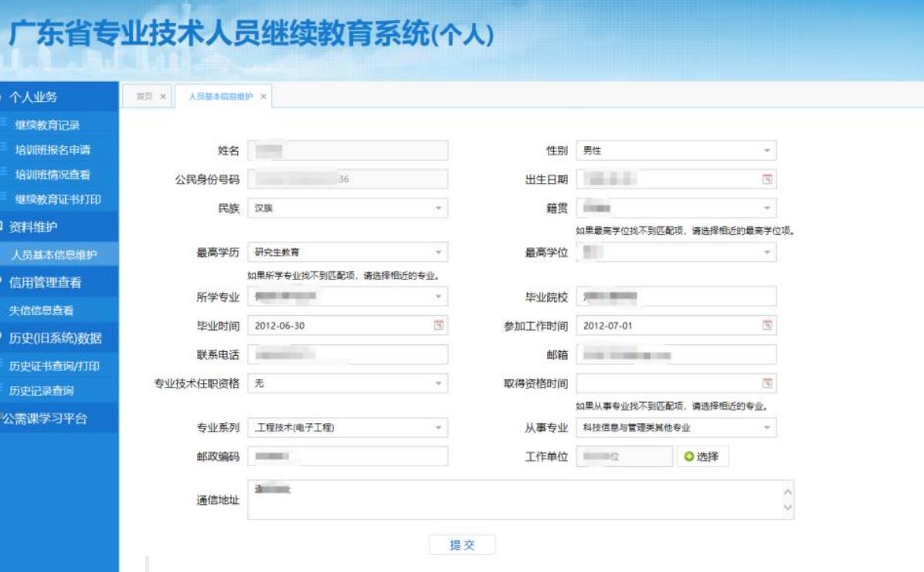Close the 首页 tab
924x572 pixels.
click(163, 96)
